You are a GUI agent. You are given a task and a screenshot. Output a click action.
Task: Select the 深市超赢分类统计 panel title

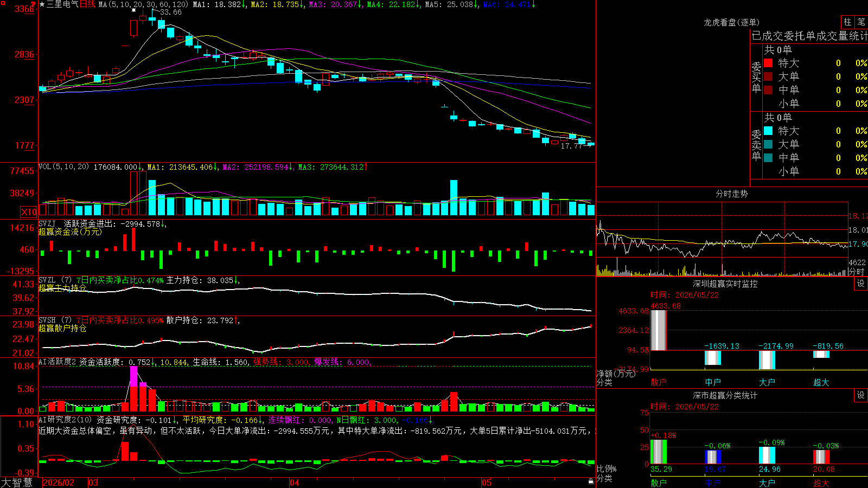(x=725, y=395)
